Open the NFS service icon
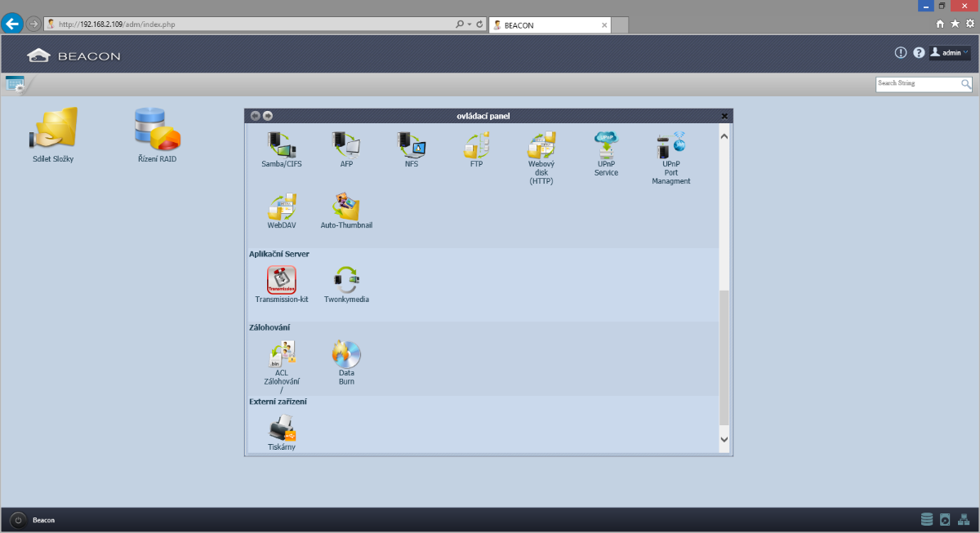The width and height of the screenshot is (980, 533). pos(412,145)
